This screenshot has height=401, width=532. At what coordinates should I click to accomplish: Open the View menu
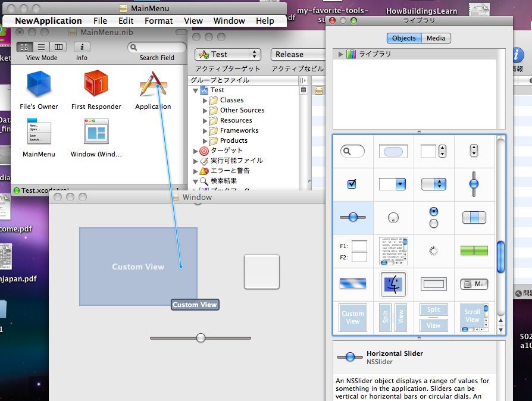coord(193,21)
